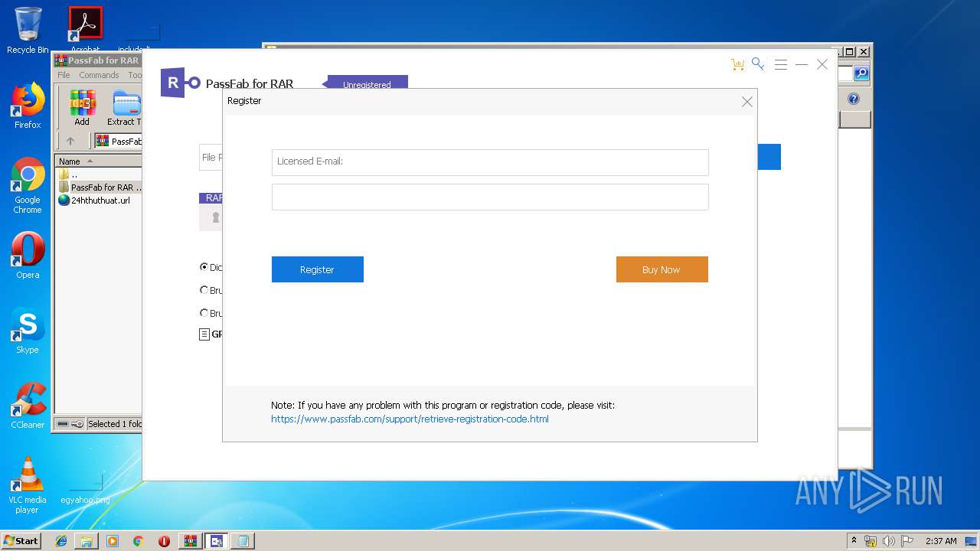
Task: Open Skype desktop shortcut
Action: click(x=28, y=331)
